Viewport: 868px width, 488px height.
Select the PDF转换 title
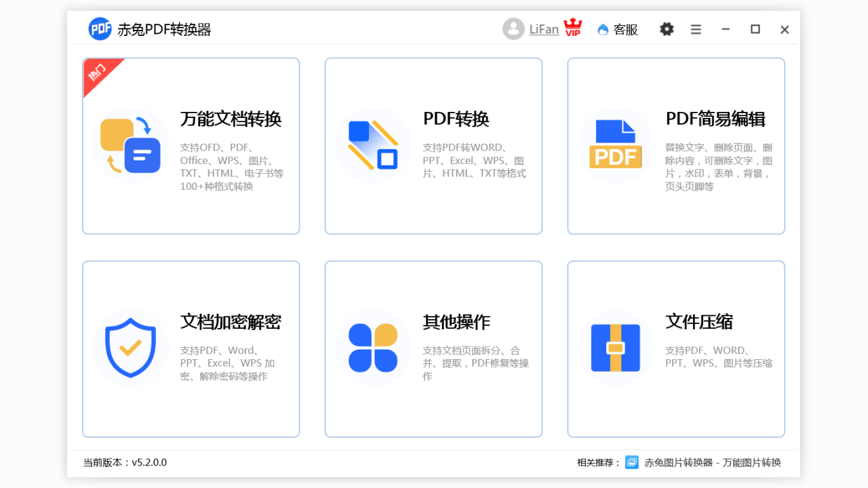(456, 119)
